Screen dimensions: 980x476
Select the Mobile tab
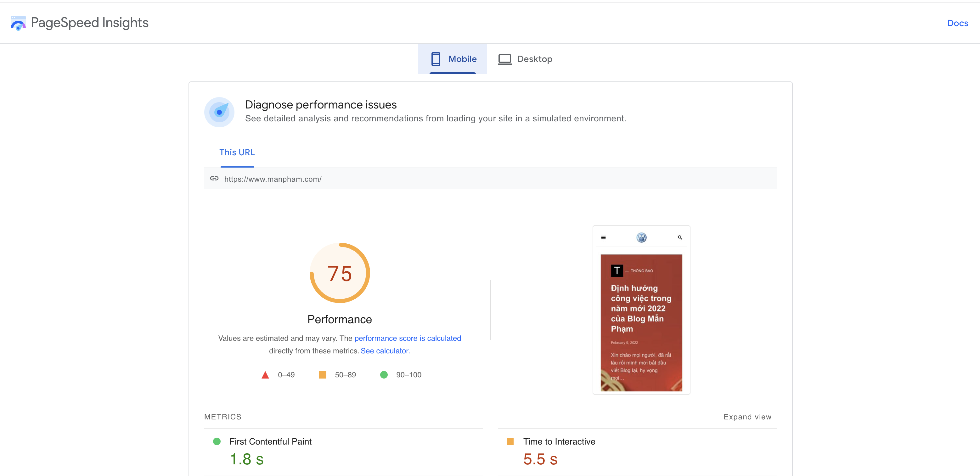point(452,59)
